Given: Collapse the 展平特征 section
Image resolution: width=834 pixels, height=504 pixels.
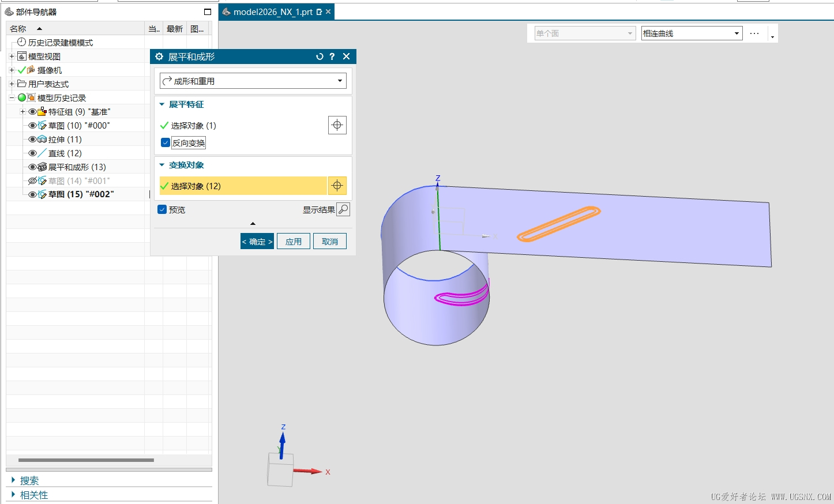Looking at the screenshot, I should [162, 104].
